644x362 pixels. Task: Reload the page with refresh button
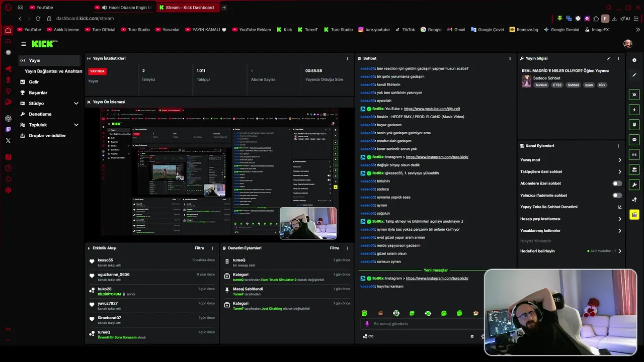pyautogui.click(x=38, y=19)
